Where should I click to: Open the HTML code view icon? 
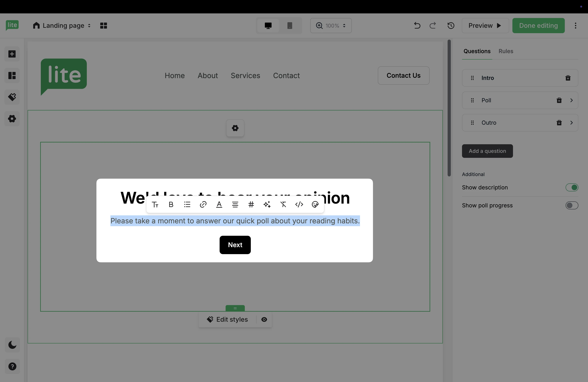pos(299,204)
